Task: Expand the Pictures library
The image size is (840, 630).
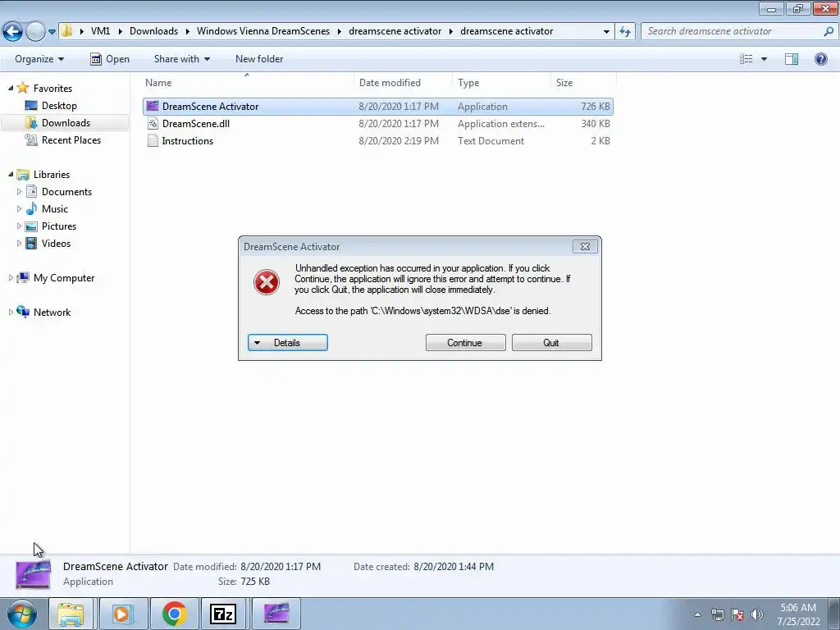Action: [x=20, y=226]
